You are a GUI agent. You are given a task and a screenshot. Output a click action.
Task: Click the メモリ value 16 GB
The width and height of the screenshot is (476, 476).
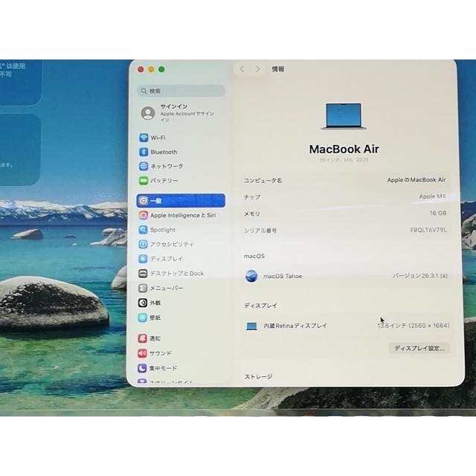(438, 213)
